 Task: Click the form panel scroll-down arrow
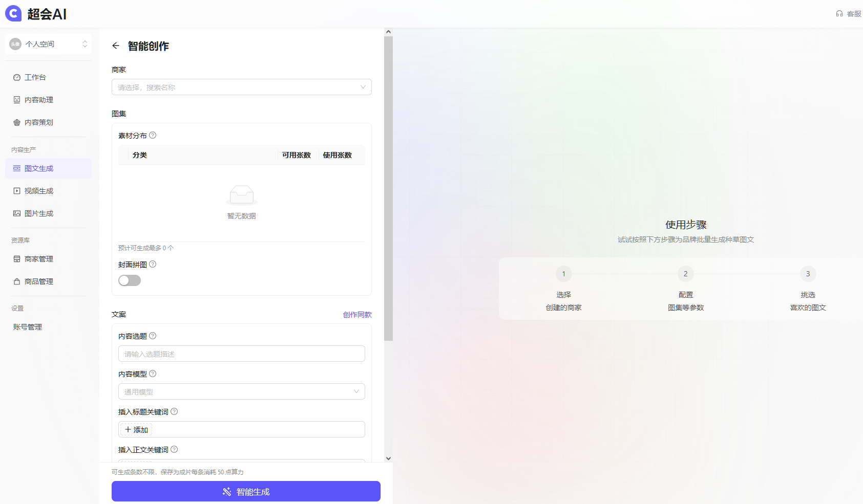[x=388, y=458]
